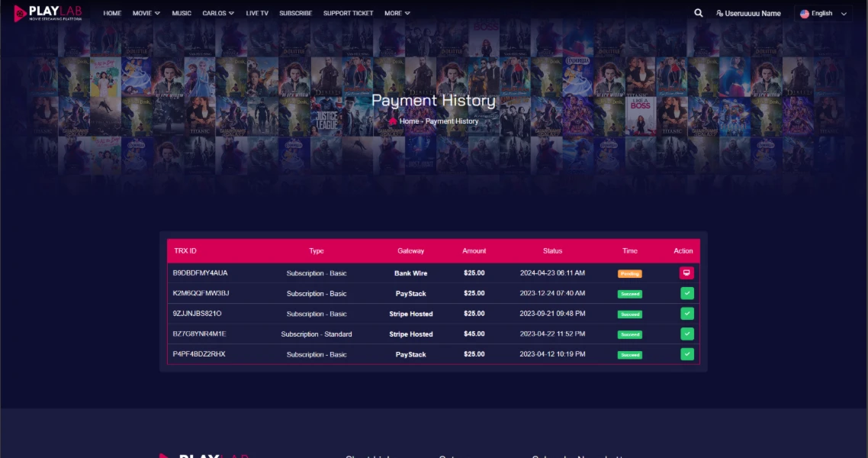Click the TRX ID column header
The width and height of the screenshot is (868, 458).
pyautogui.click(x=185, y=251)
